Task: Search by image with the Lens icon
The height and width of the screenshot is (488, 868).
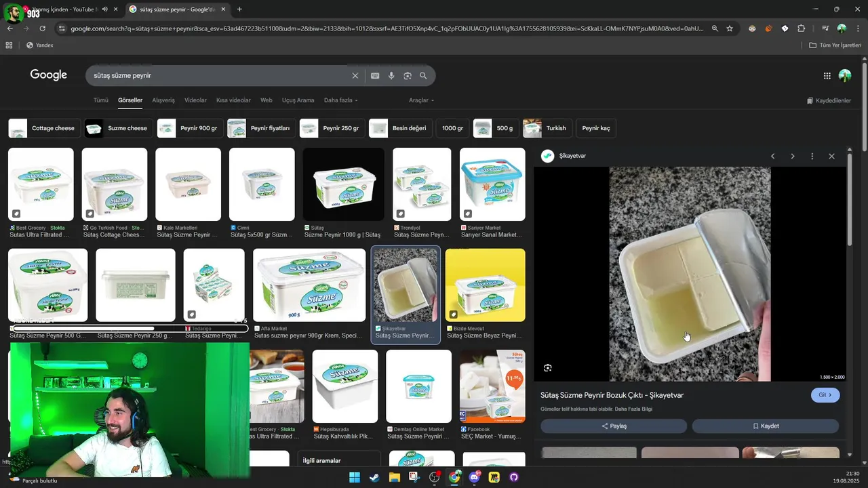Action: pos(408,76)
